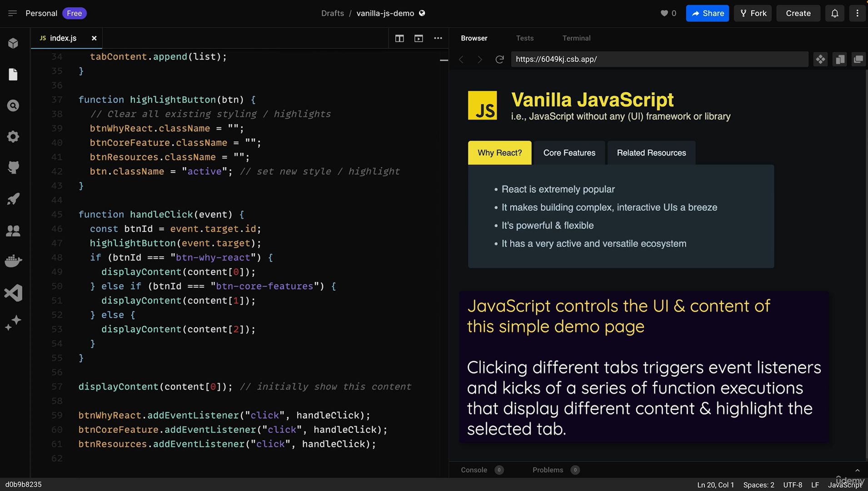This screenshot has height=491, width=868.
Task: Toggle the preview window icon in editor toolbar
Action: (x=419, y=38)
